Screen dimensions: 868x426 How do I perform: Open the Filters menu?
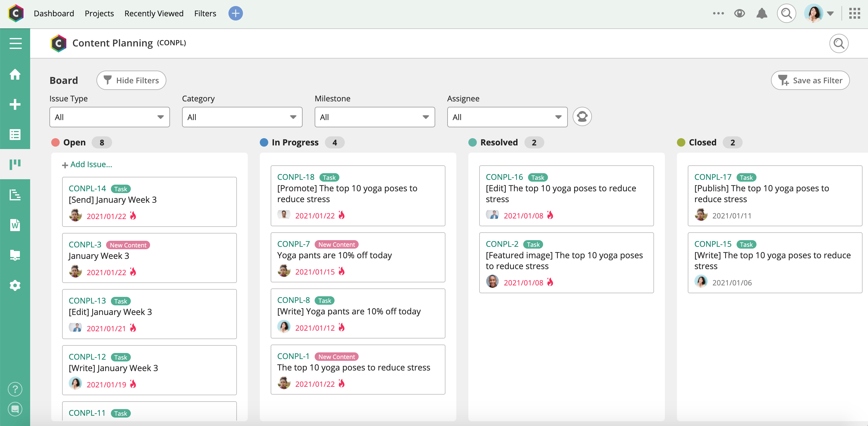[x=205, y=14]
